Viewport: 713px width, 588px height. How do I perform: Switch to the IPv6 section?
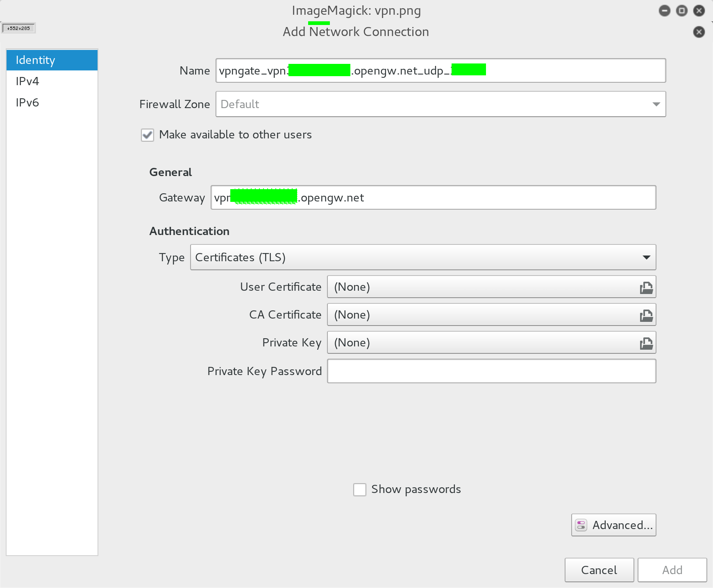(x=27, y=103)
